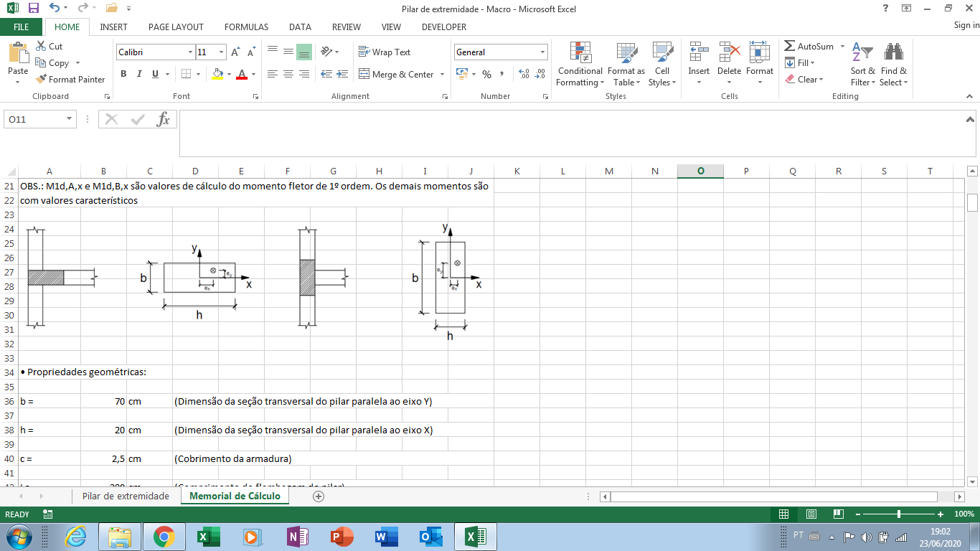Switch to the DATA ribbon tab
The height and width of the screenshot is (551, 980).
click(300, 27)
